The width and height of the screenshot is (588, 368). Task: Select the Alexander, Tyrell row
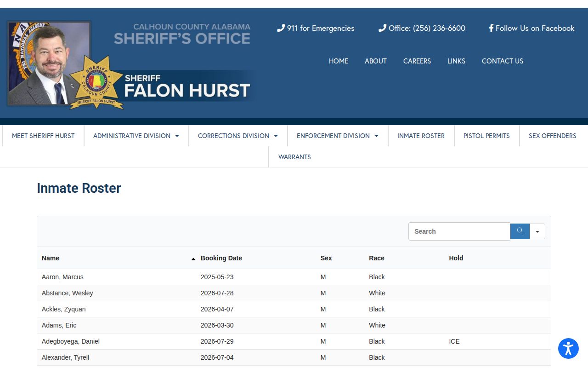pyautogui.click(x=294, y=357)
